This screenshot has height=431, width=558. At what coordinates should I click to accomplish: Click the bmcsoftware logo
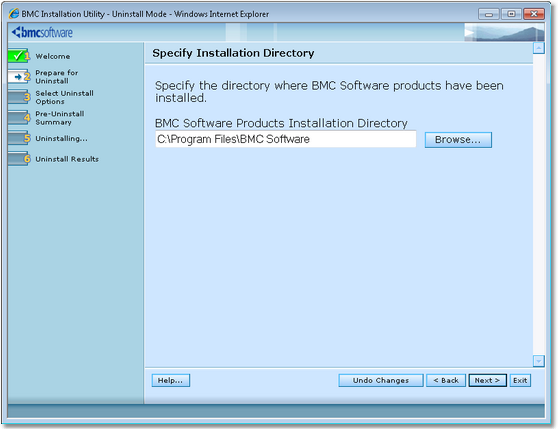[42, 32]
